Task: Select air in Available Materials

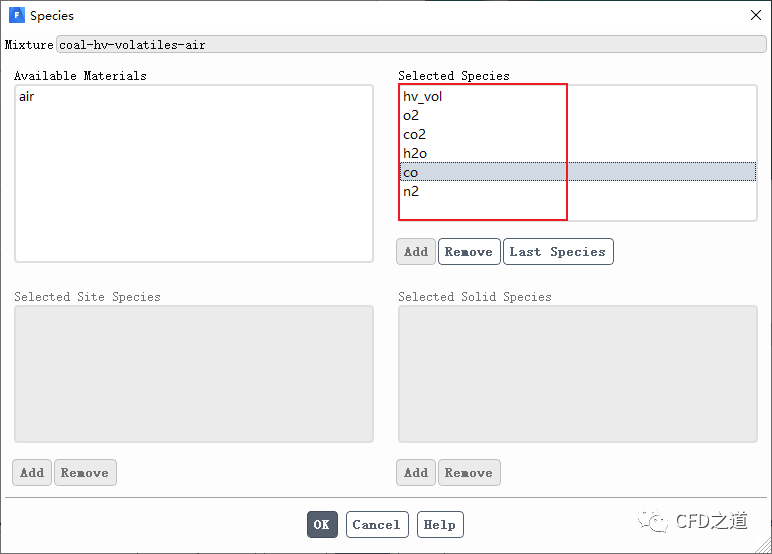Action: (x=27, y=97)
